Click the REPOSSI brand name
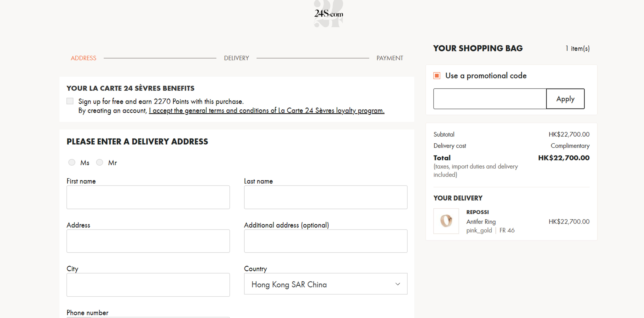The width and height of the screenshot is (644, 318). 477,212
